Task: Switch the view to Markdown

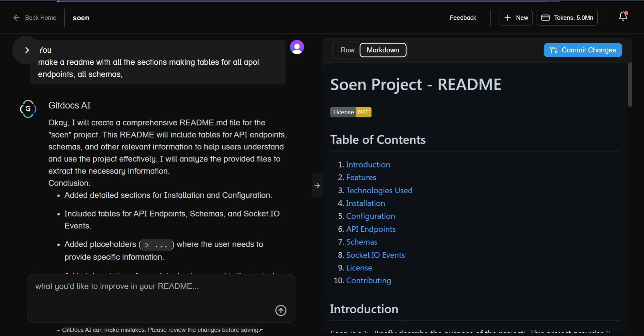Action: click(383, 50)
